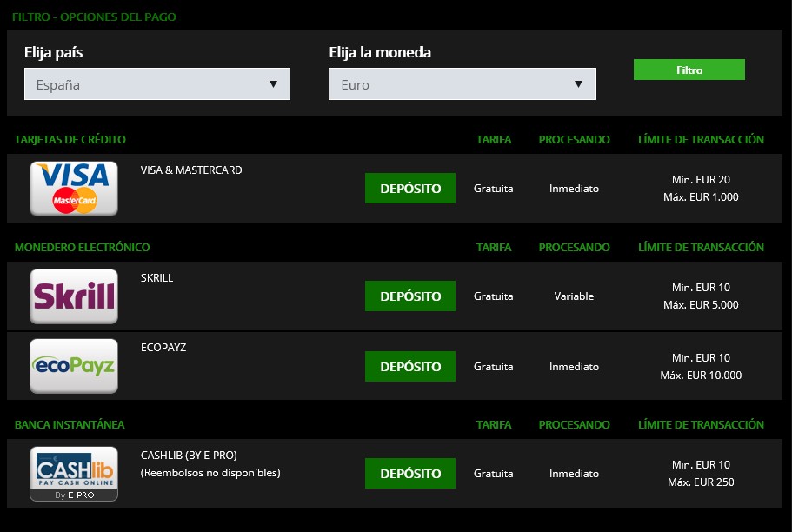
Task: Click the Min. EUR 20 limit
Action: (x=701, y=179)
